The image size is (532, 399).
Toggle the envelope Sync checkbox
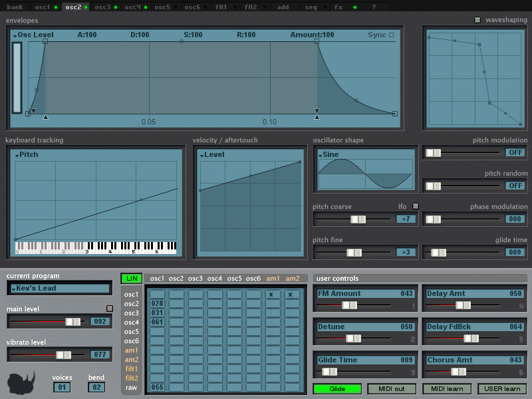click(x=391, y=35)
